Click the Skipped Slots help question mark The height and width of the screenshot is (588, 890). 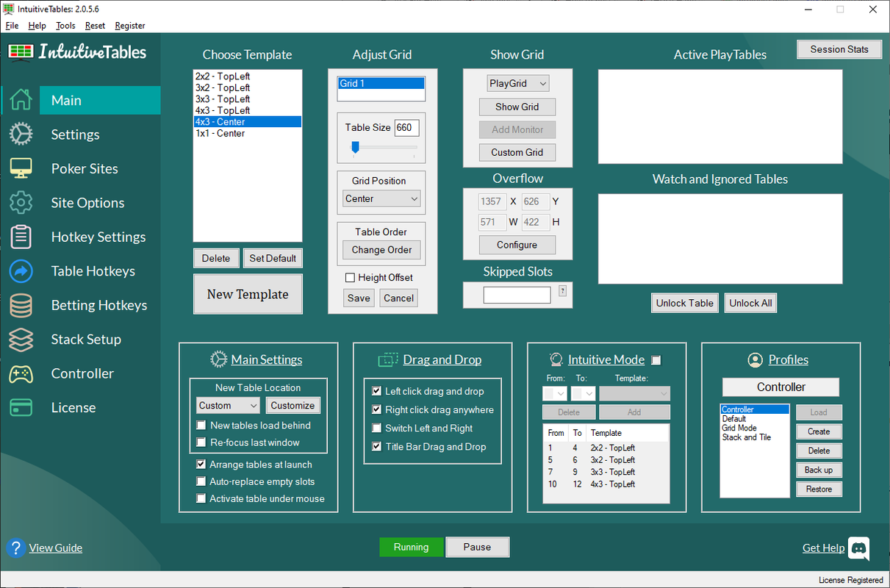563,291
